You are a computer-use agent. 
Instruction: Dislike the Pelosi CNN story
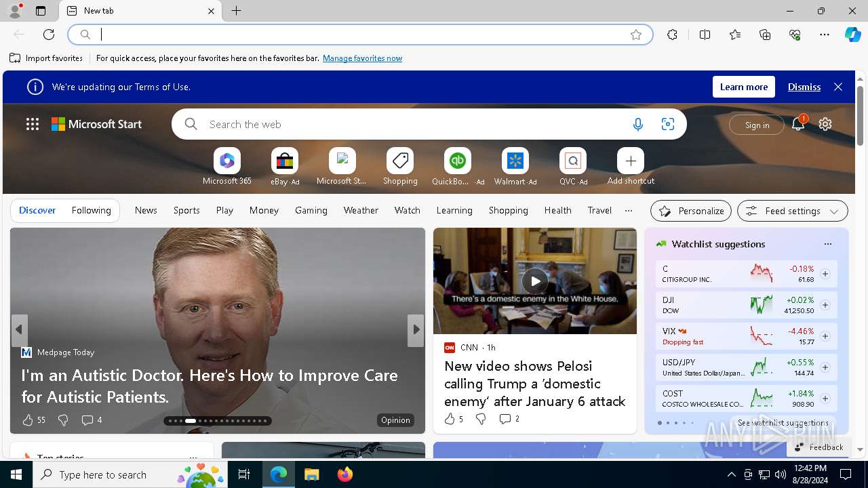(481, 419)
